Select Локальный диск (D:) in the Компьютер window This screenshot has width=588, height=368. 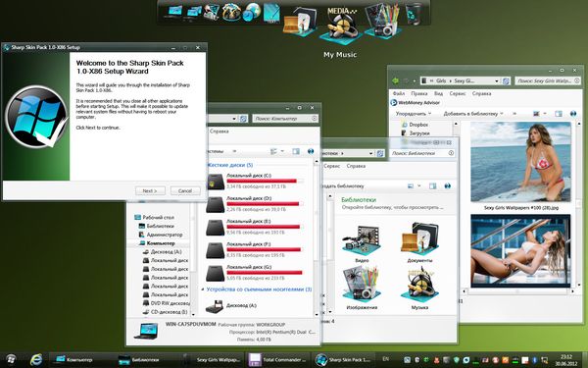tap(255, 204)
